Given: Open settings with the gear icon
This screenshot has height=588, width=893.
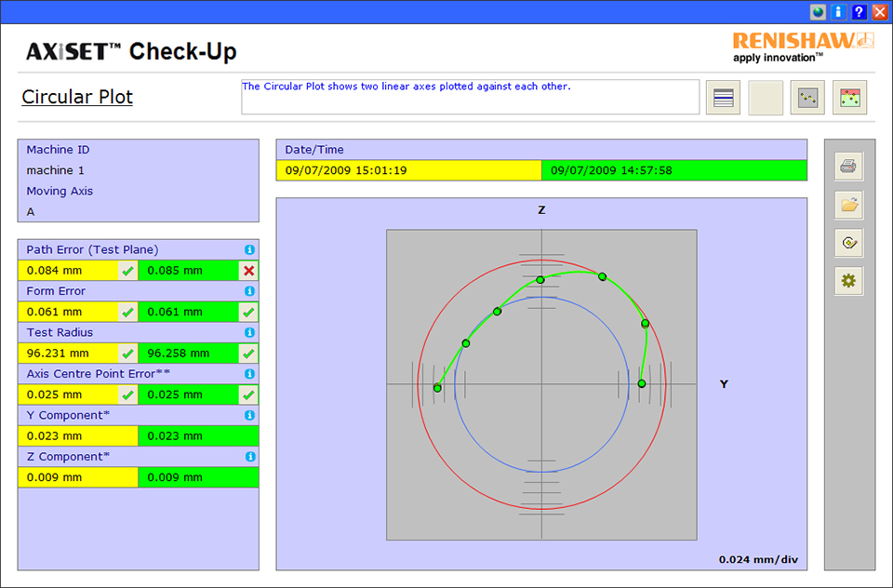Looking at the screenshot, I should coord(849,281).
